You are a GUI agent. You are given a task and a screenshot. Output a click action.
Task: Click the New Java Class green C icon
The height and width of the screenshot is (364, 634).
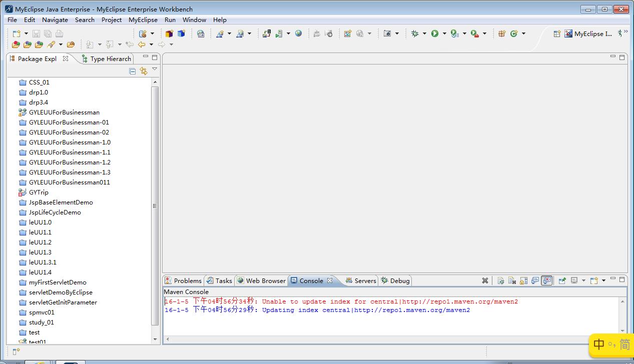click(x=514, y=33)
